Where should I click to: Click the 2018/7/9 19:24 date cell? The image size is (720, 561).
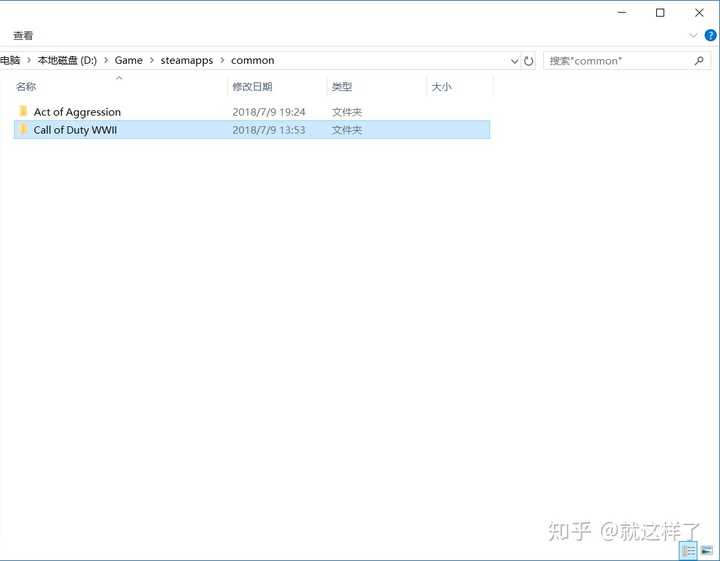pyautogui.click(x=269, y=112)
